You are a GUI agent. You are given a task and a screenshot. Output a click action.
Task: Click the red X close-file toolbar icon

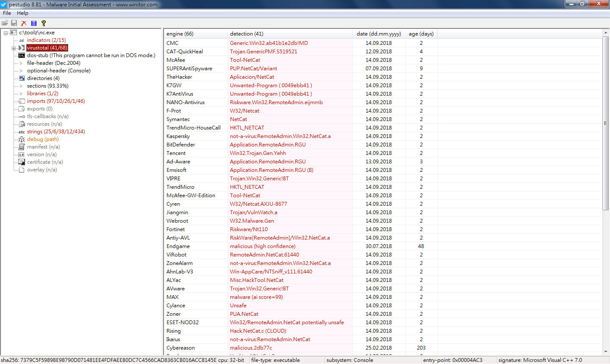24,23
